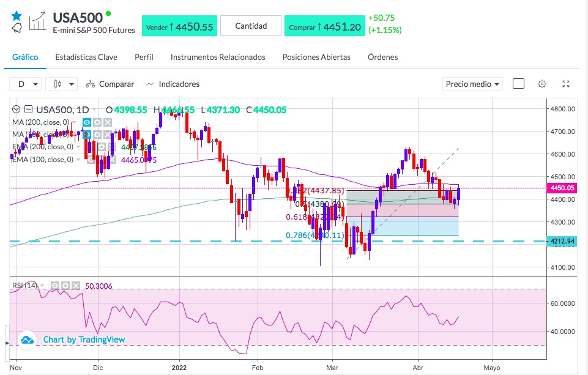This screenshot has height=375, width=588.
Task: Click the E-mini S&P 500 Futures subtitle
Action: click(x=94, y=31)
